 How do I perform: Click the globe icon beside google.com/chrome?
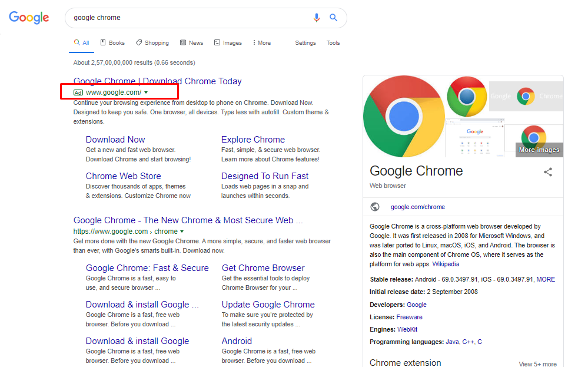375,207
